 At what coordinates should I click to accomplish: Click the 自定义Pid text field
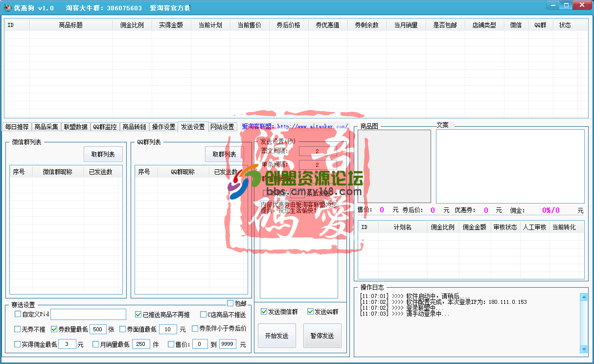pyautogui.click(x=88, y=314)
